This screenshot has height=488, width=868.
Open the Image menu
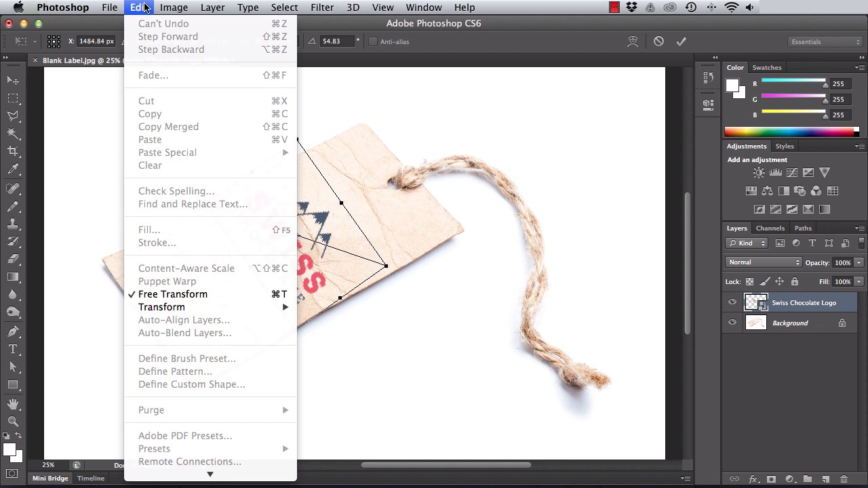pyautogui.click(x=174, y=7)
